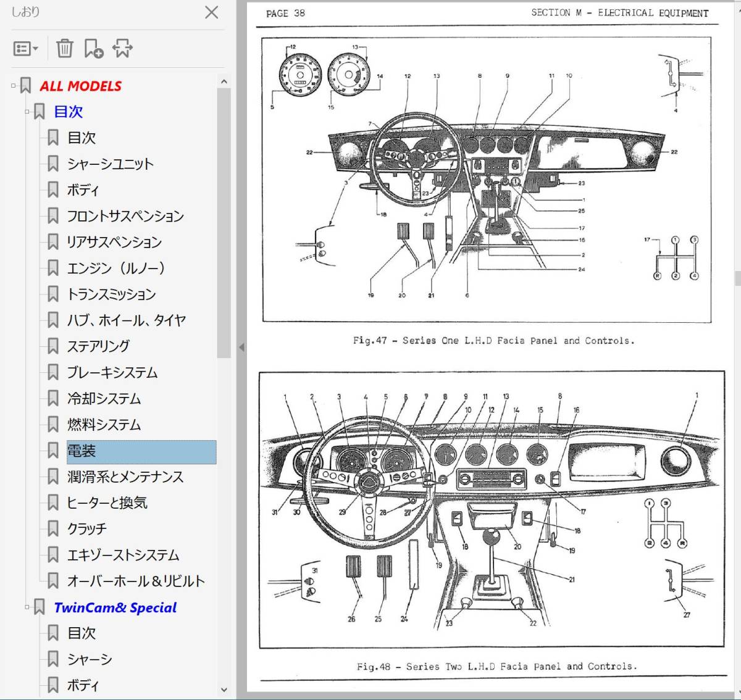Click the bookmark icon beside ステアリング
741x700 pixels.
(x=53, y=346)
